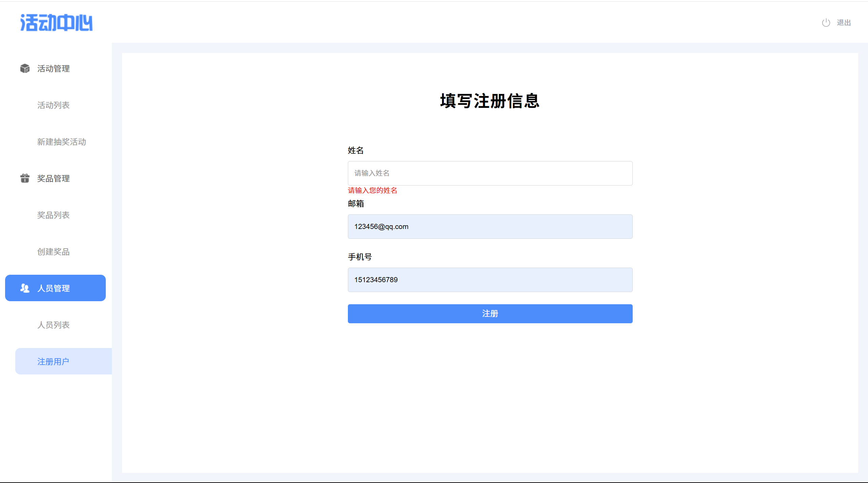868x483 pixels.
Task: Open the 奖品列表 page
Action: click(x=54, y=215)
